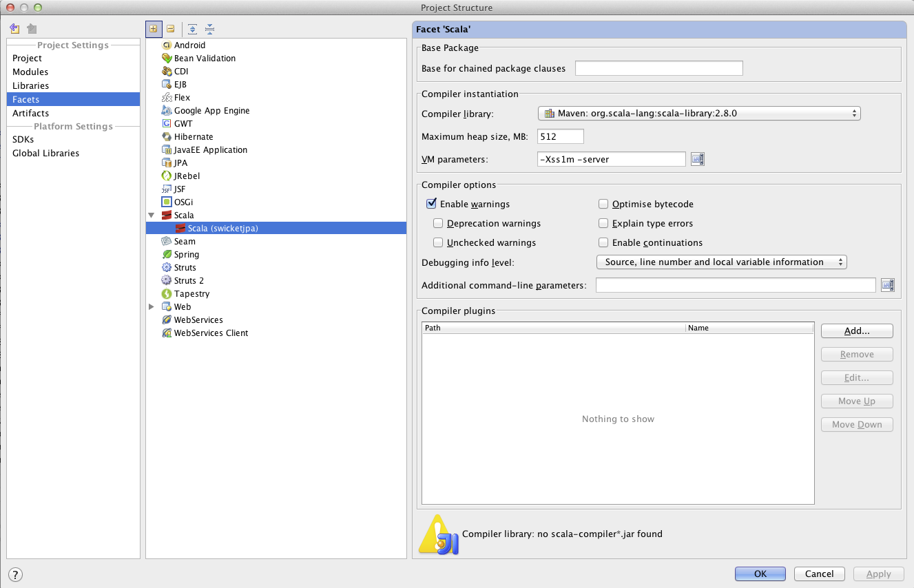The width and height of the screenshot is (914, 588).
Task: Focus the Base for chained package clauses field
Action: 659,68
